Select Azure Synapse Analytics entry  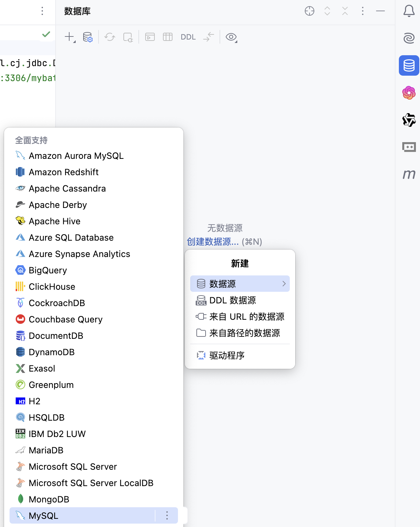click(x=94, y=254)
